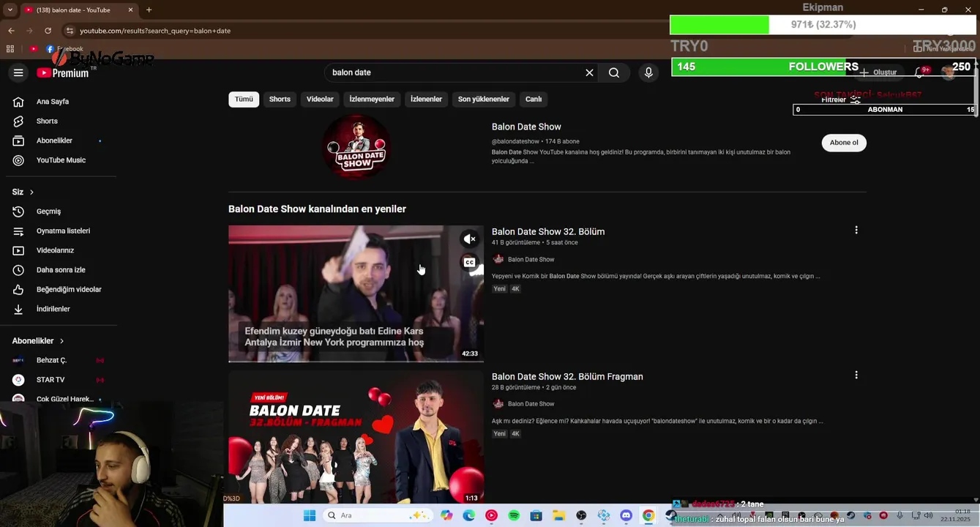Open the apps grid in bookmarks bar
The image size is (980, 527).
10,49
